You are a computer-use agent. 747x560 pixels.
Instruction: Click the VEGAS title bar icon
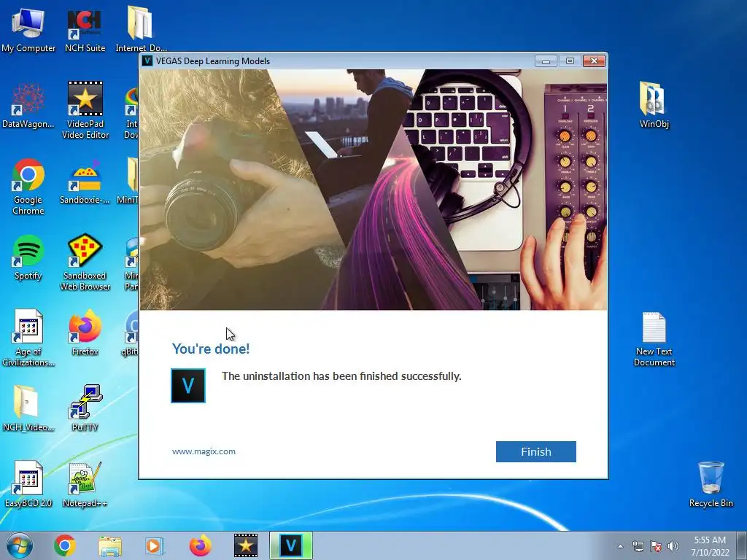(x=147, y=61)
